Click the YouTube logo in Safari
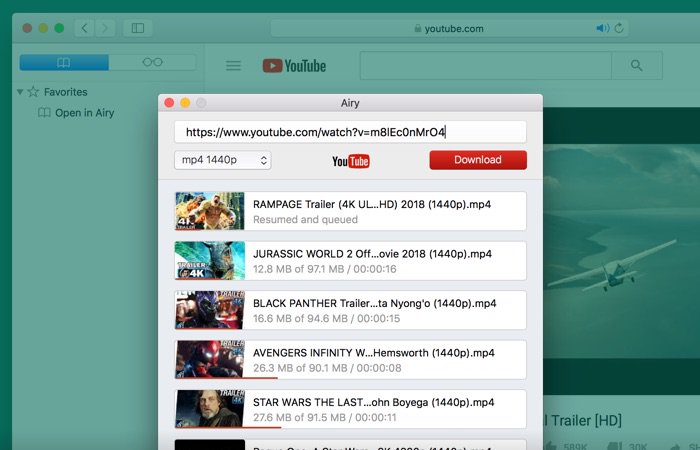The height and width of the screenshot is (450, 700). pyautogui.click(x=294, y=66)
